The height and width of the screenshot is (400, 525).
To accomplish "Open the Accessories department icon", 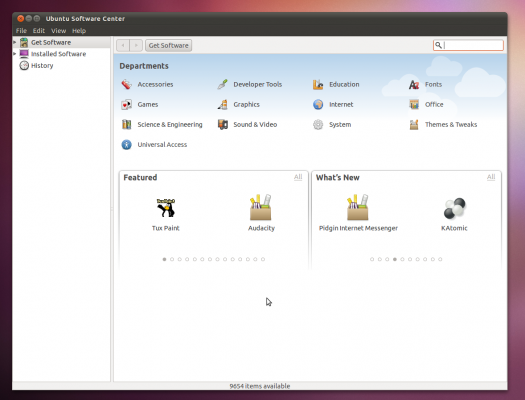I will (x=126, y=84).
